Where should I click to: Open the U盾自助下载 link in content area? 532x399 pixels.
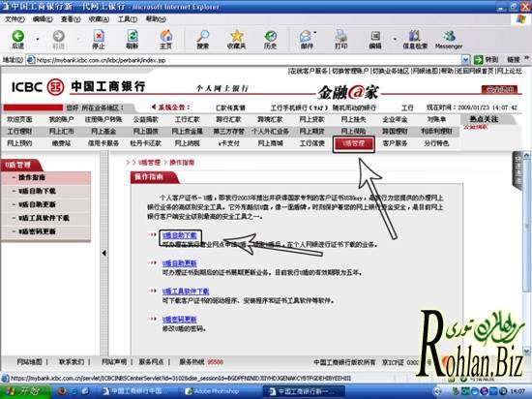[x=180, y=235]
